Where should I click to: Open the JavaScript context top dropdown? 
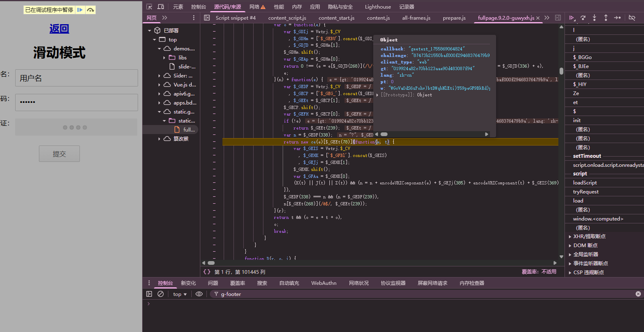pos(180,294)
